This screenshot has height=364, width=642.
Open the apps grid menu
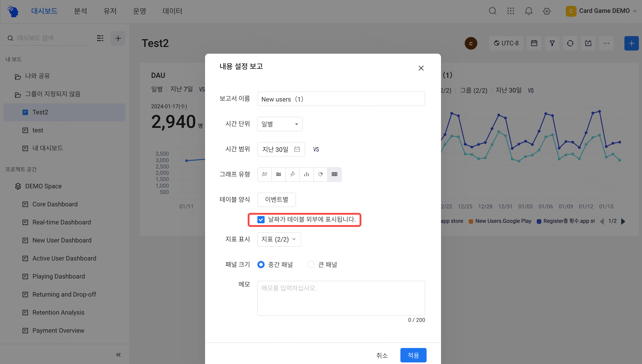pyautogui.click(x=510, y=11)
